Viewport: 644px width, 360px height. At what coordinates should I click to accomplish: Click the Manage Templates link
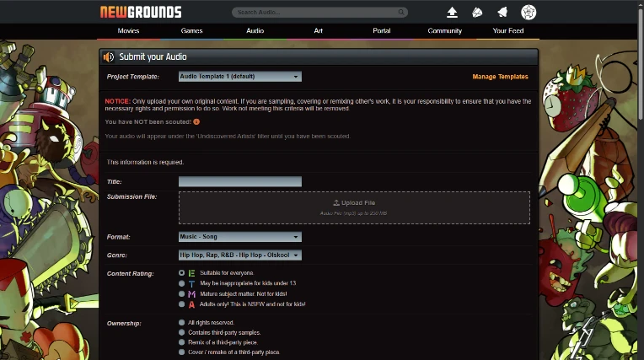tap(500, 77)
